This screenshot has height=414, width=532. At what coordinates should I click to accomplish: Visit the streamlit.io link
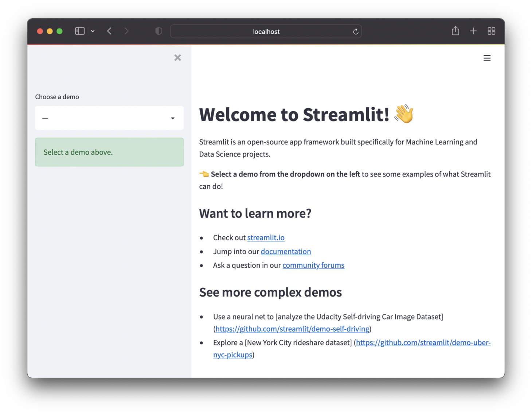tap(266, 237)
